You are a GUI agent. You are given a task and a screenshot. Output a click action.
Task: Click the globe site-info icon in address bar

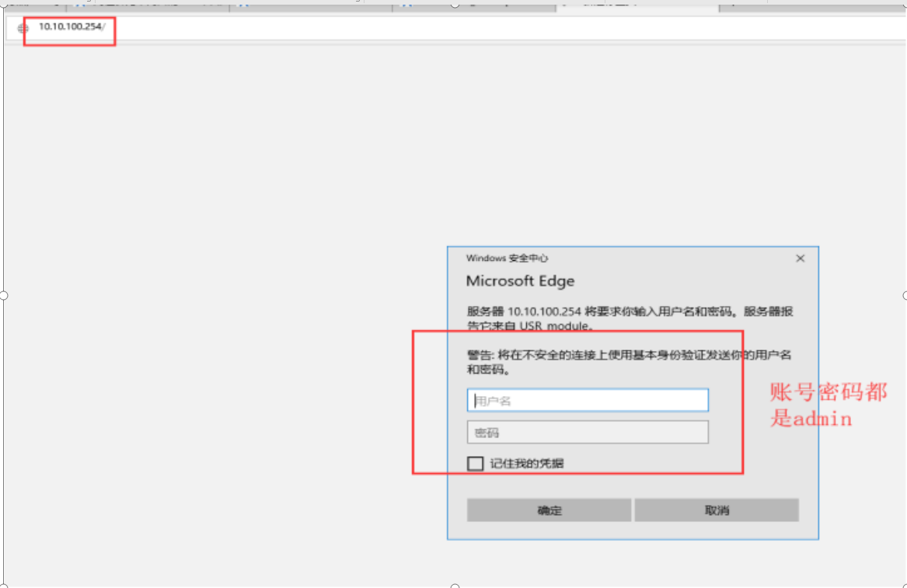[23, 28]
